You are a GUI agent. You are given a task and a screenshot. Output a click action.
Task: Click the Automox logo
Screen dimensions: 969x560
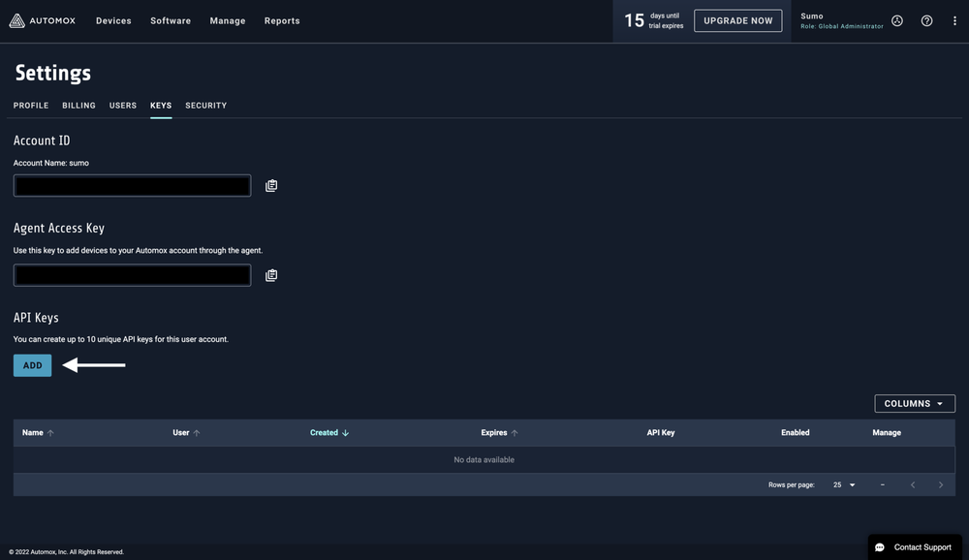pyautogui.click(x=46, y=20)
